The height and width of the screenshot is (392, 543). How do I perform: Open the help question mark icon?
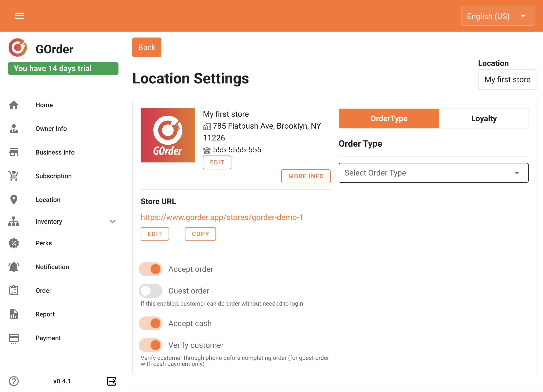click(x=14, y=381)
